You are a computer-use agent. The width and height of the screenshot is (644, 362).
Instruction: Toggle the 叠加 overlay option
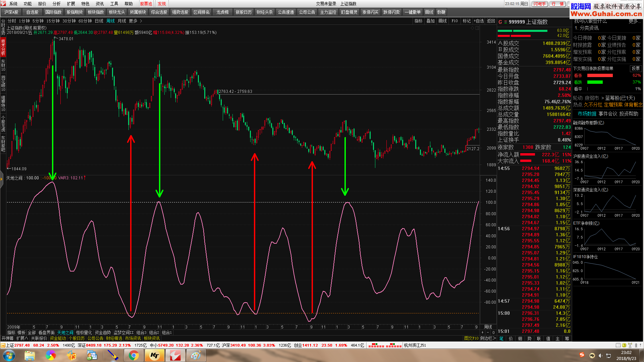pyautogui.click(x=430, y=21)
